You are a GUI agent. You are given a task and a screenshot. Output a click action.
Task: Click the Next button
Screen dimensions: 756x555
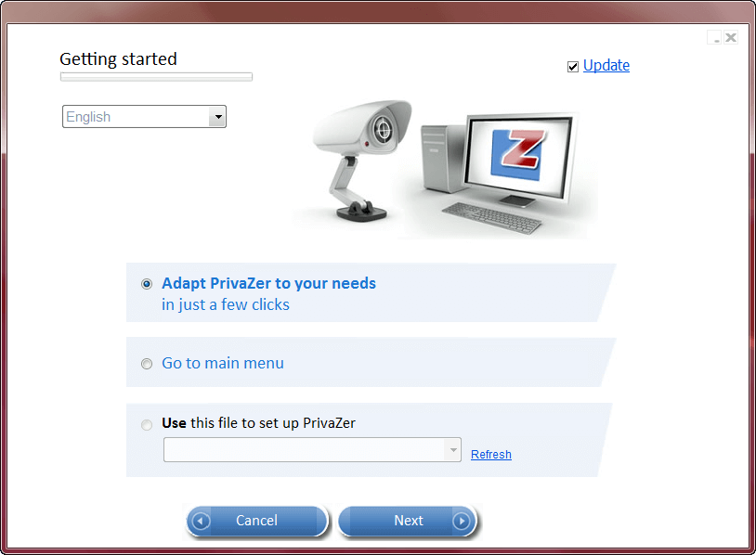coord(408,521)
